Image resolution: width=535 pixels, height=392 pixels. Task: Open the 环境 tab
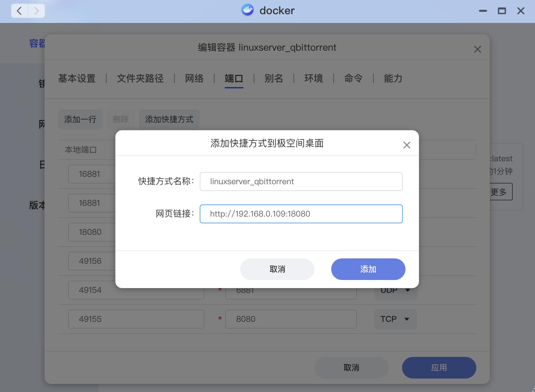(x=314, y=79)
